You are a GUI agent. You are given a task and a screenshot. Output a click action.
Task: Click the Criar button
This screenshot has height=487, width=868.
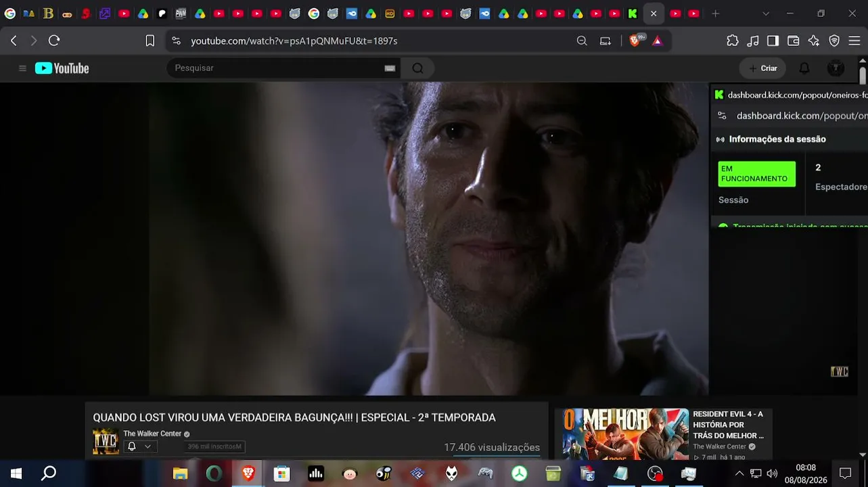click(x=762, y=68)
